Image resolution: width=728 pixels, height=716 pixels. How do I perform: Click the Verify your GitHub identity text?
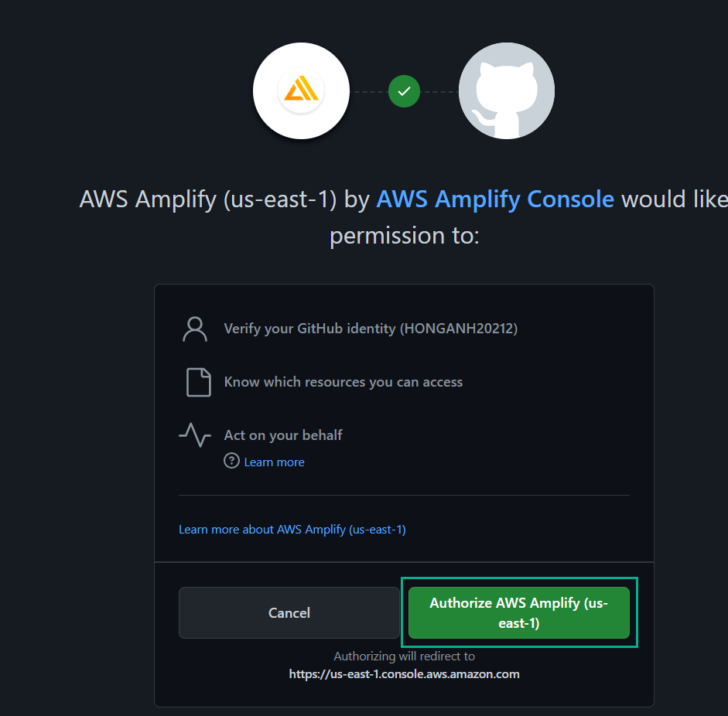pos(371,329)
